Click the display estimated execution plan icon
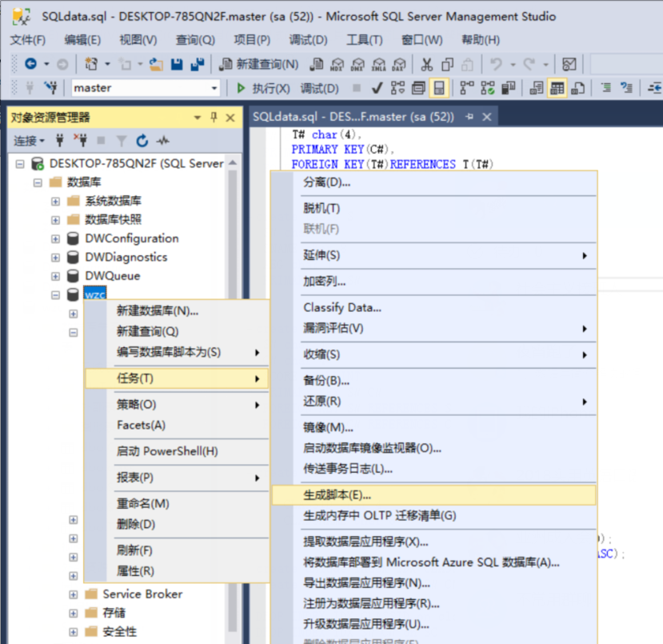The height and width of the screenshot is (644, 663). [398, 88]
